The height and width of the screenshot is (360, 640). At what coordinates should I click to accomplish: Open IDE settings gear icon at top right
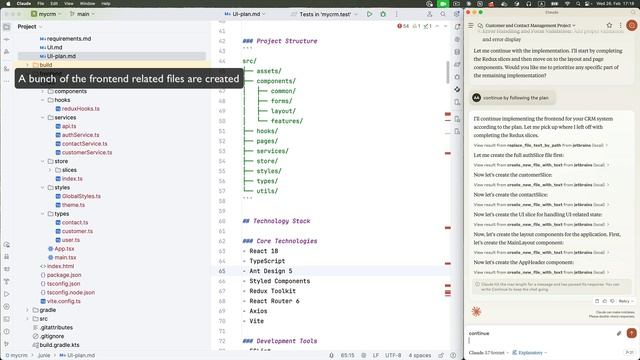[456, 14]
